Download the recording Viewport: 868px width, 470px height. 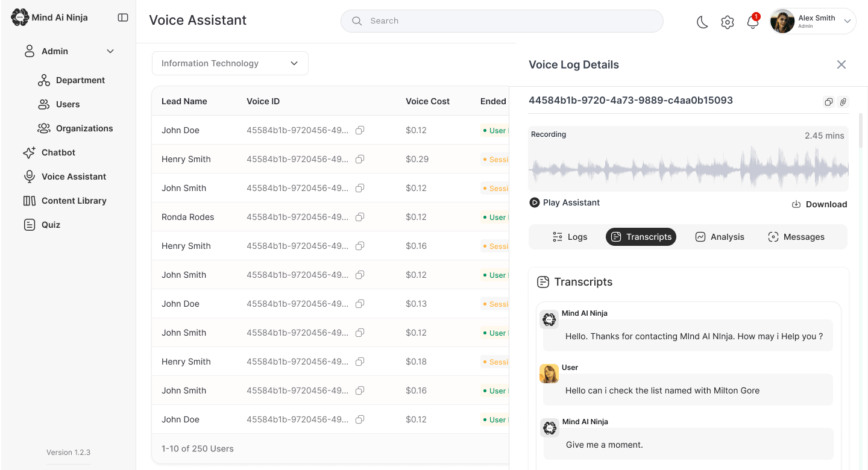click(x=819, y=204)
